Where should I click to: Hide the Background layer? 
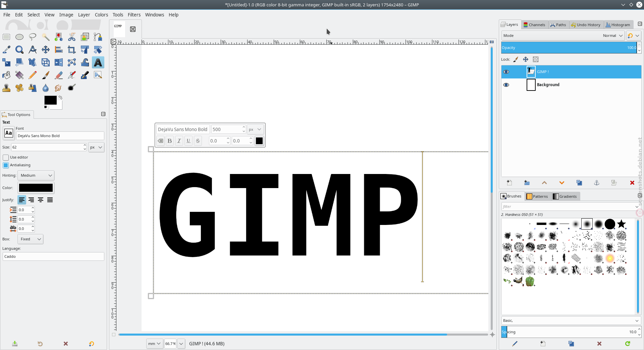(506, 85)
